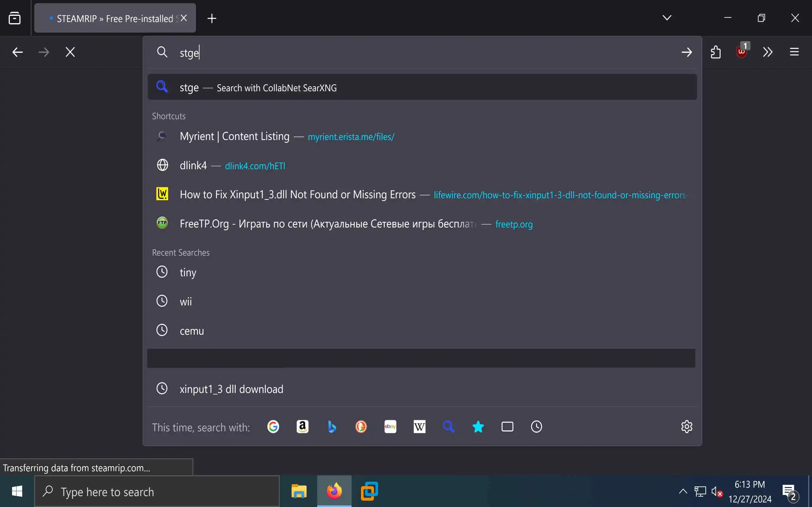Search bookmarks using star icon
The image size is (812, 507).
point(478,427)
